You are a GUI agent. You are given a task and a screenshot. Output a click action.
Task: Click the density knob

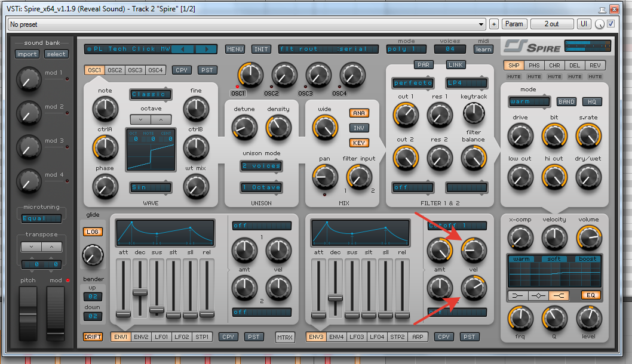(x=278, y=127)
